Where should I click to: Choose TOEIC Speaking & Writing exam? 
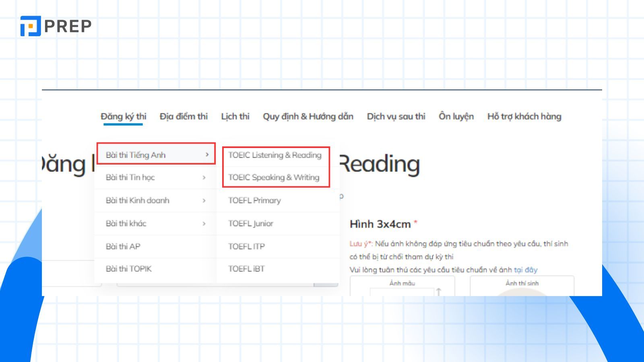[274, 177]
